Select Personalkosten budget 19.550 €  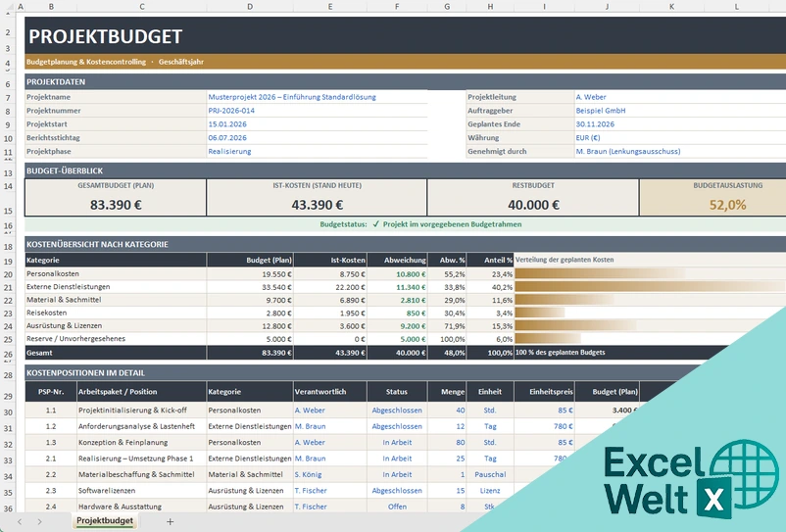250,274
